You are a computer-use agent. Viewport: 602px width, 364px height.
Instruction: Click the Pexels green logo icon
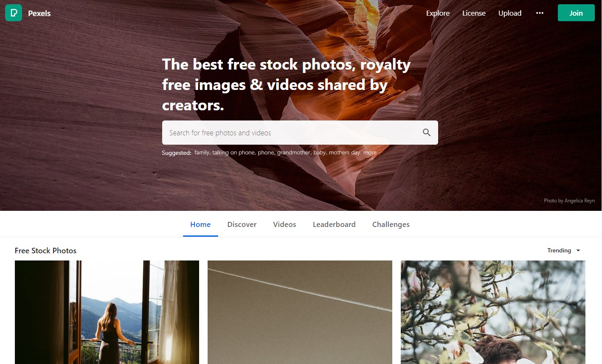point(14,13)
